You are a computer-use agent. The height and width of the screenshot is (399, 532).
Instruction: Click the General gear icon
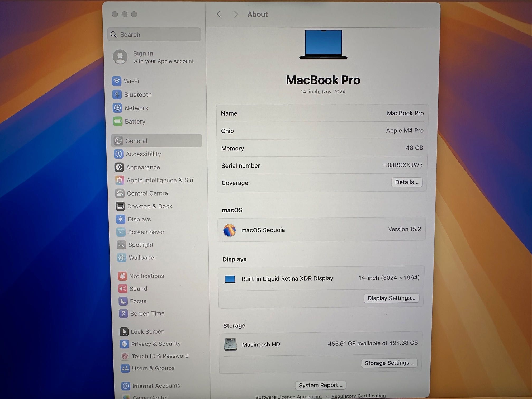pos(118,141)
